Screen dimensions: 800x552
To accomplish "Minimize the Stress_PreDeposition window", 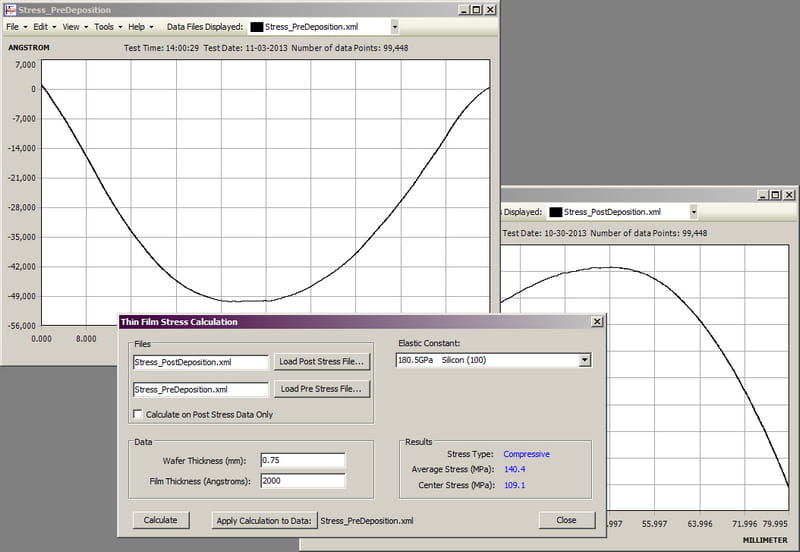I will (x=464, y=9).
